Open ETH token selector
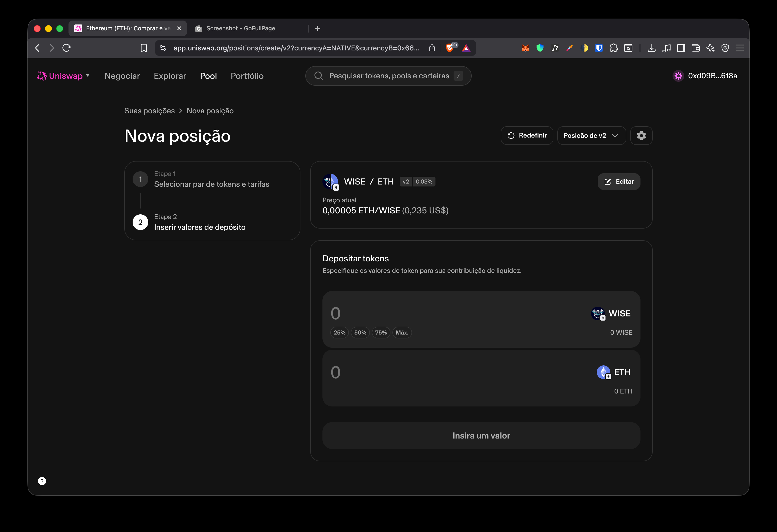This screenshot has height=532, width=777. [614, 372]
